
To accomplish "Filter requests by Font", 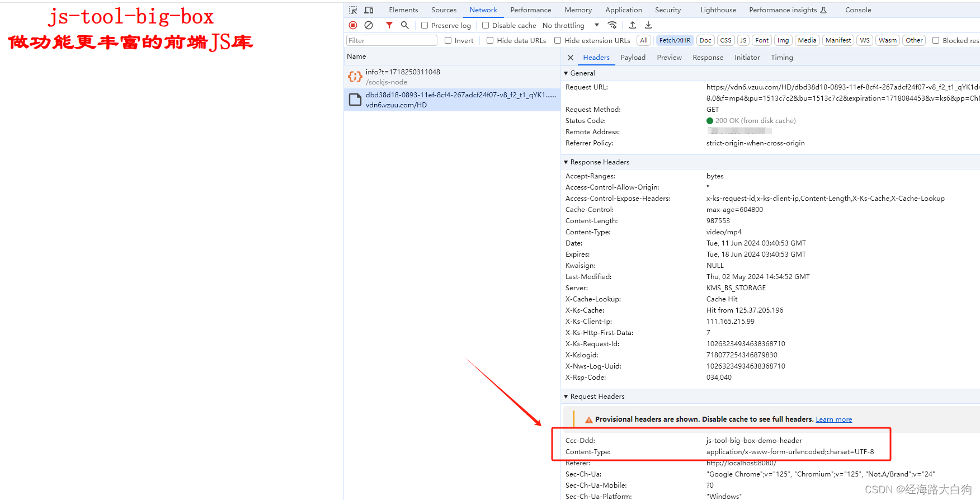I will pyautogui.click(x=762, y=40).
